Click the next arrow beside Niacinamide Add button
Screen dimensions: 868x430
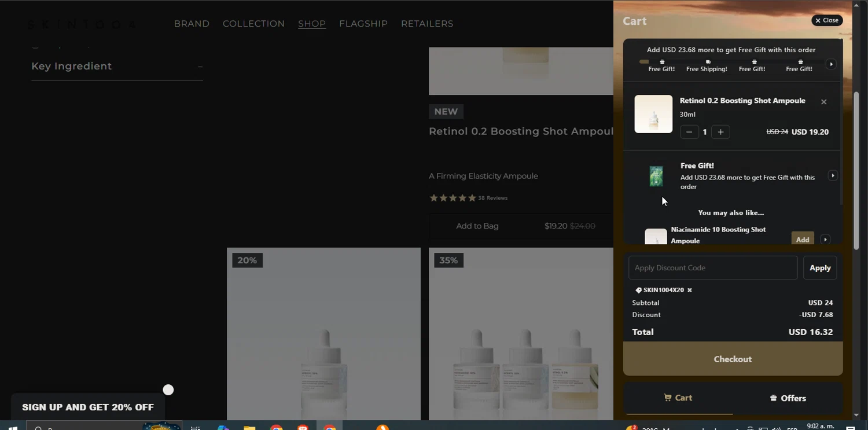coord(825,240)
